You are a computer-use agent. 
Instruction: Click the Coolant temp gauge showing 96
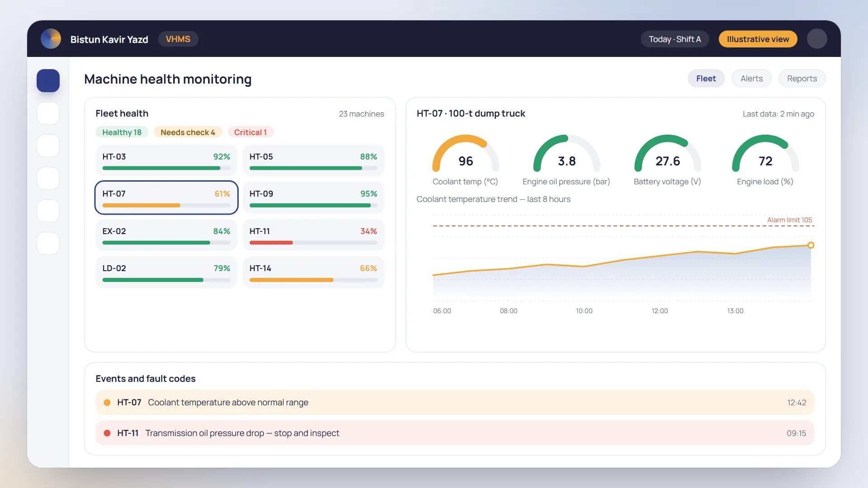[466, 155]
